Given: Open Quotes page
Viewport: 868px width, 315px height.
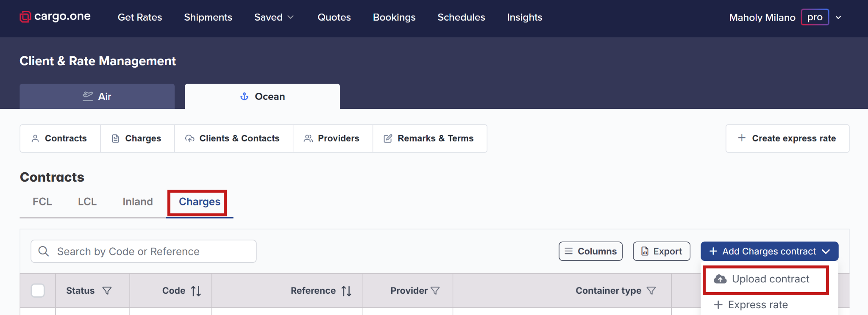Looking at the screenshot, I should (x=334, y=17).
